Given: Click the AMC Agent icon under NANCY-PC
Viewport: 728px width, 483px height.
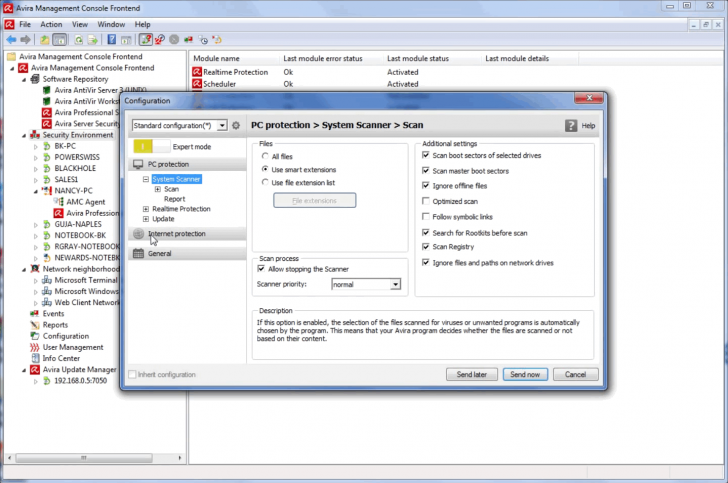Looking at the screenshot, I should (58, 202).
